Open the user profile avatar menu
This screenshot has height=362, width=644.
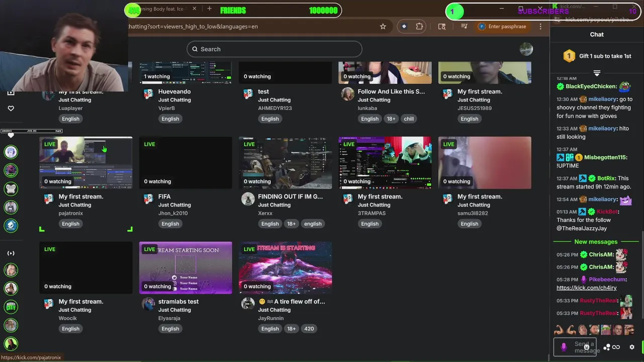click(526, 49)
